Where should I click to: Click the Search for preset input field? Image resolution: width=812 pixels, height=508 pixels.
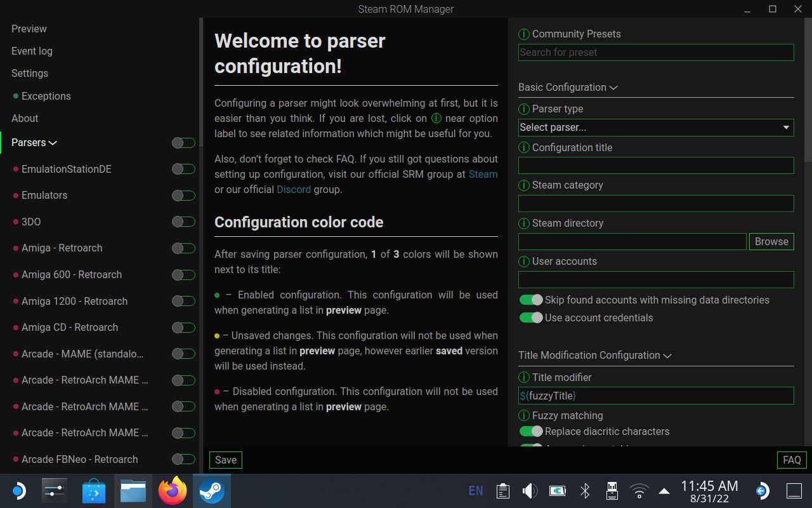point(655,52)
